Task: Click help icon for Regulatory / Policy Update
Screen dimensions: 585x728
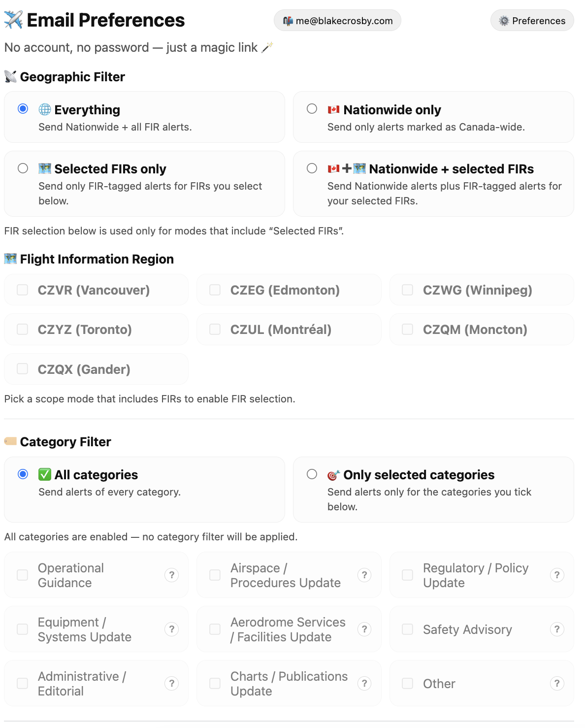Action: (x=557, y=575)
